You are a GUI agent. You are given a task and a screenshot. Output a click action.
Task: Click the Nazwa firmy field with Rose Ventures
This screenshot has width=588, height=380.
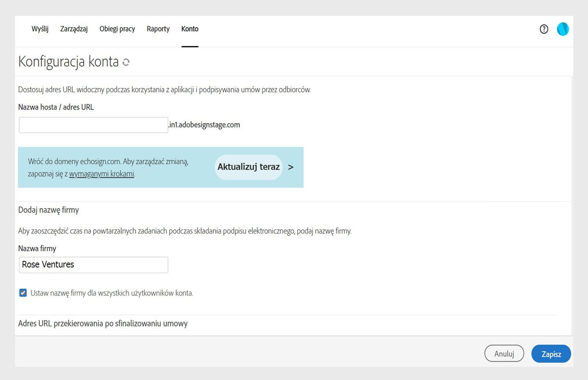[x=93, y=265]
